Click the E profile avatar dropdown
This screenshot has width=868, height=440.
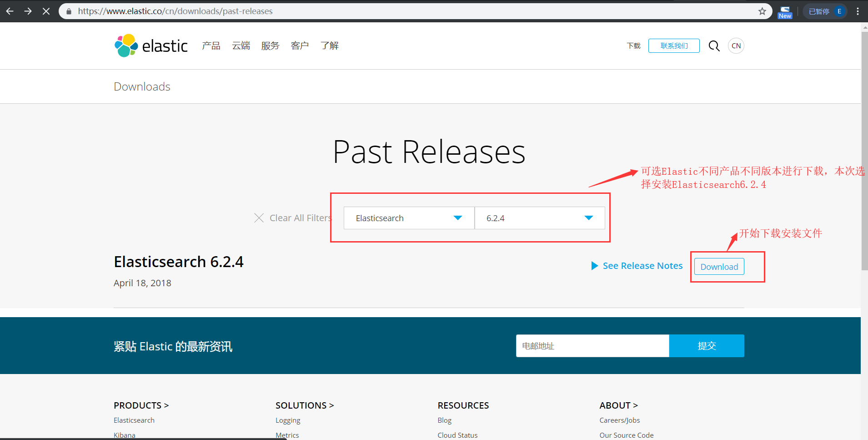tap(838, 11)
